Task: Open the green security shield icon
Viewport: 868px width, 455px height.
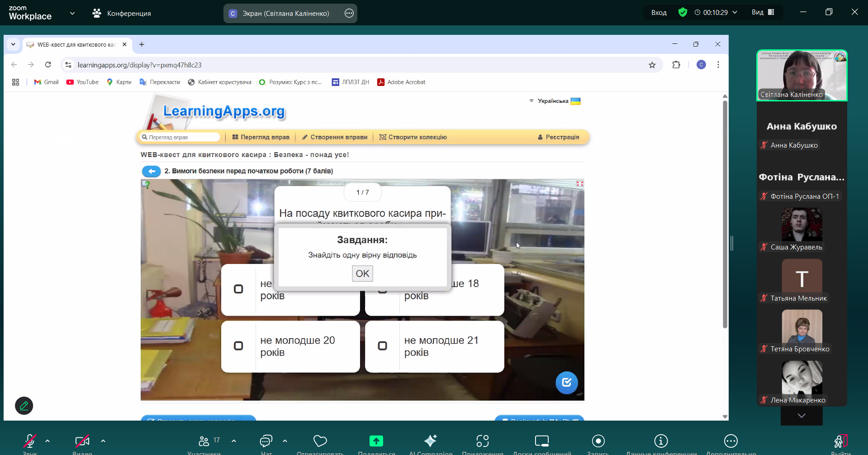Action: click(x=683, y=12)
